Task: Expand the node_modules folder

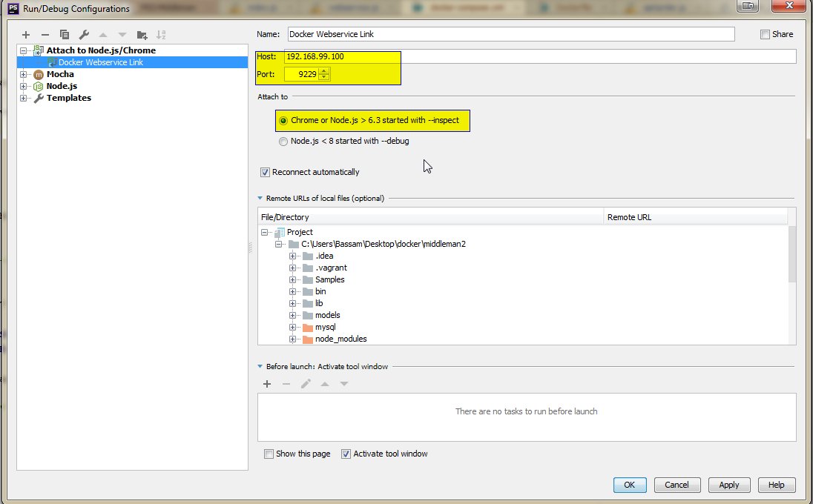Action: click(292, 339)
